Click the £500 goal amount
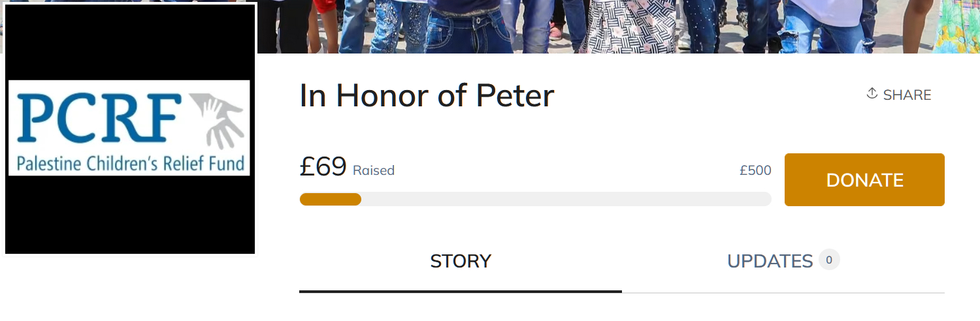This screenshot has width=980, height=321. pyautogui.click(x=755, y=170)
